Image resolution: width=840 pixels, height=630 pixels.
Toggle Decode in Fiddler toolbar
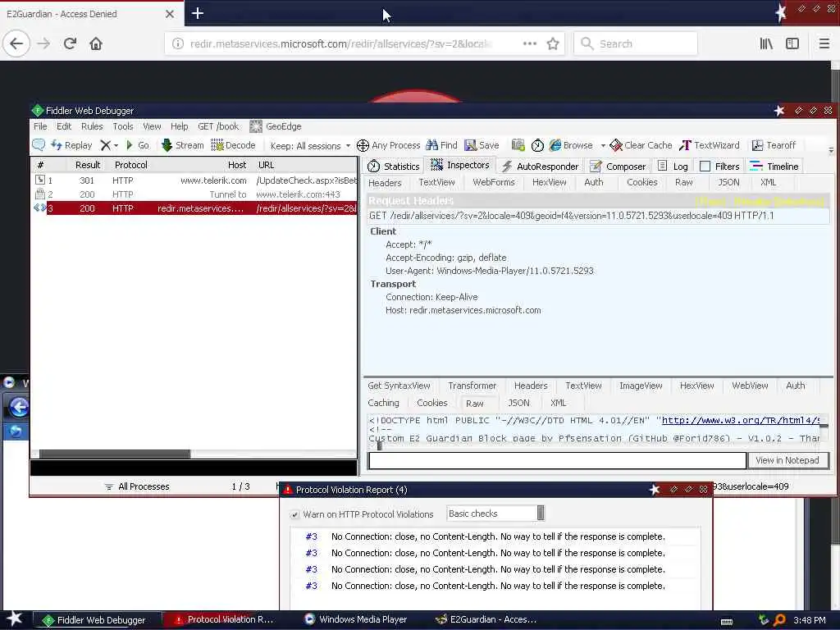coord(233,145)
